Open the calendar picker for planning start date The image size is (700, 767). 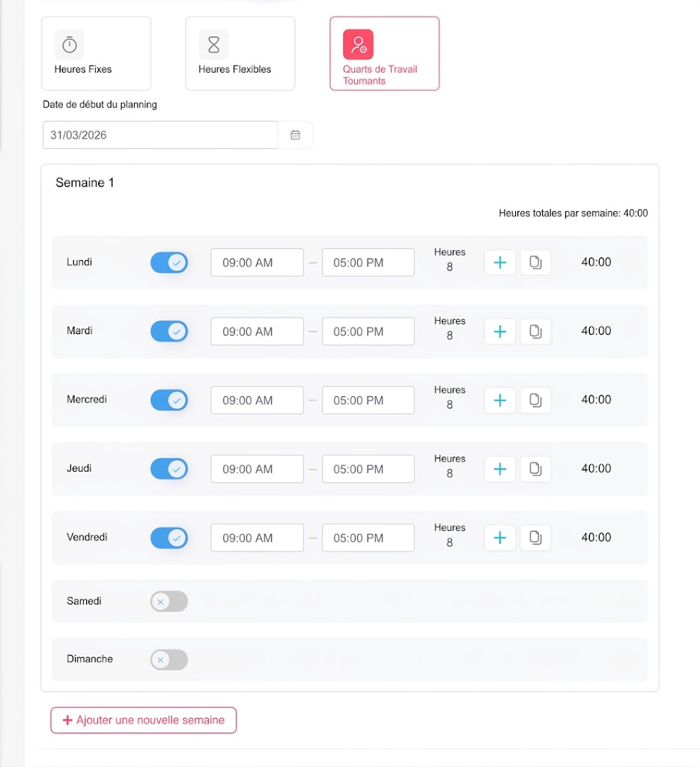pyautogui.click(x=295, y=135)
